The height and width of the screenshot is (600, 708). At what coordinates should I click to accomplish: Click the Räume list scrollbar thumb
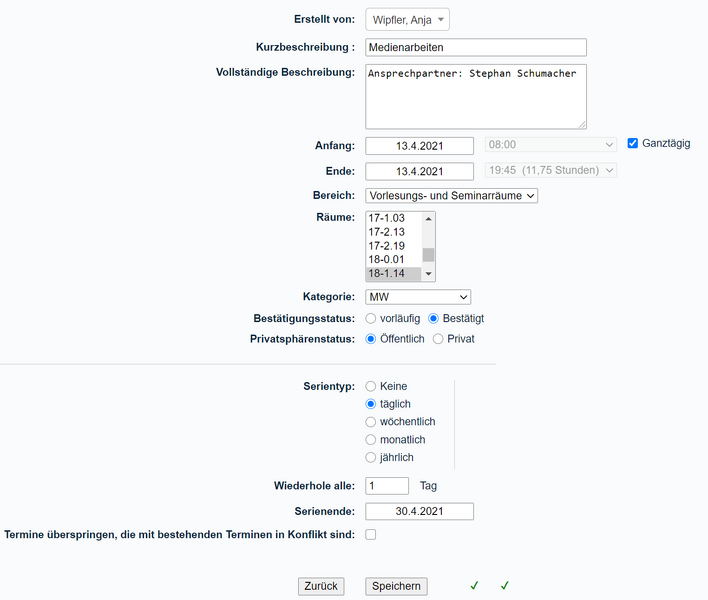pyautogui.click(x=429, y=254)
